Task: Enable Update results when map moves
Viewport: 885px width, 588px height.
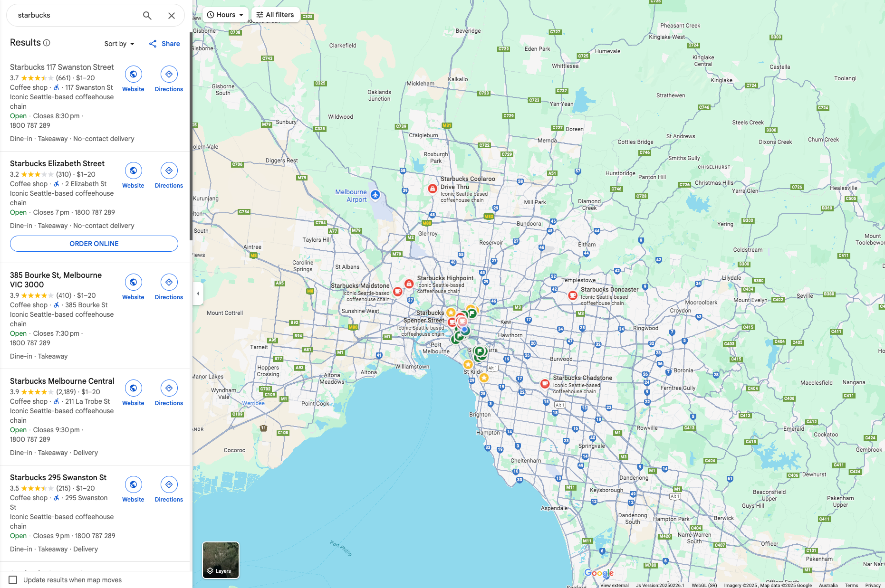Action: pos(13,580)
